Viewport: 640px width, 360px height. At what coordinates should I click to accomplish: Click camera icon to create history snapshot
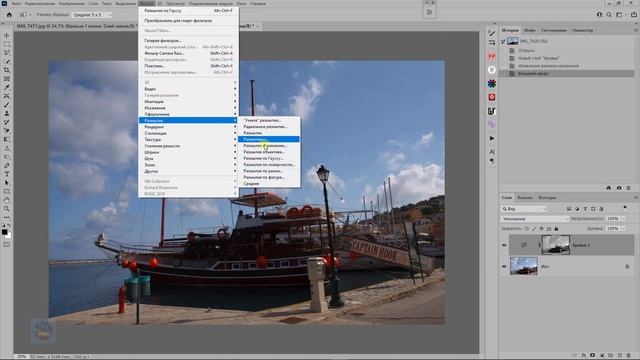(x=619, y=188)
